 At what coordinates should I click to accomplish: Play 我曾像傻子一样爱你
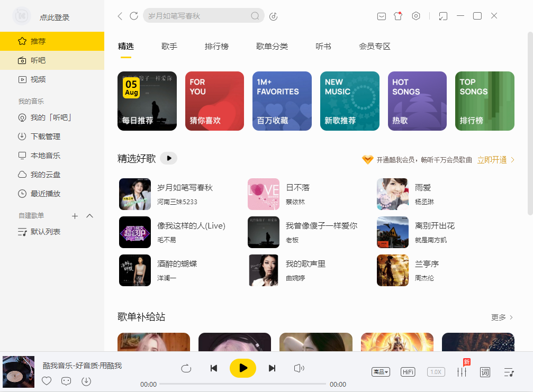322,225
